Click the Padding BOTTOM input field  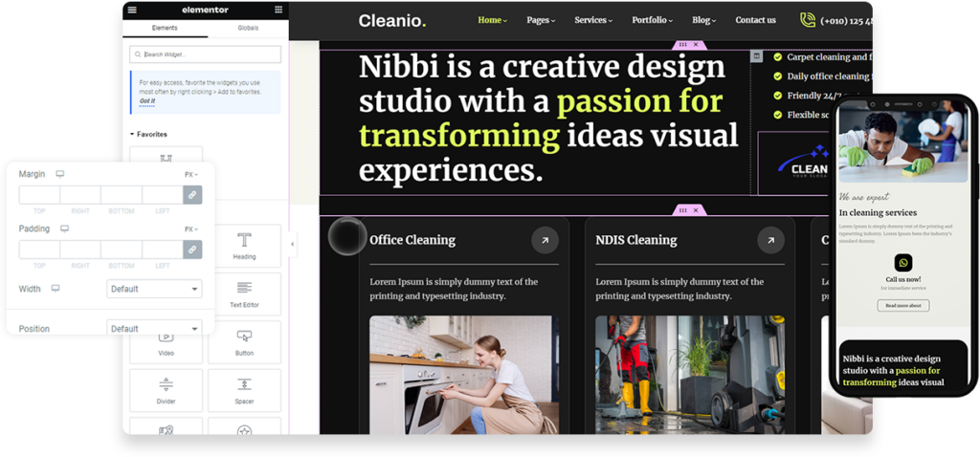click(122, 250)
